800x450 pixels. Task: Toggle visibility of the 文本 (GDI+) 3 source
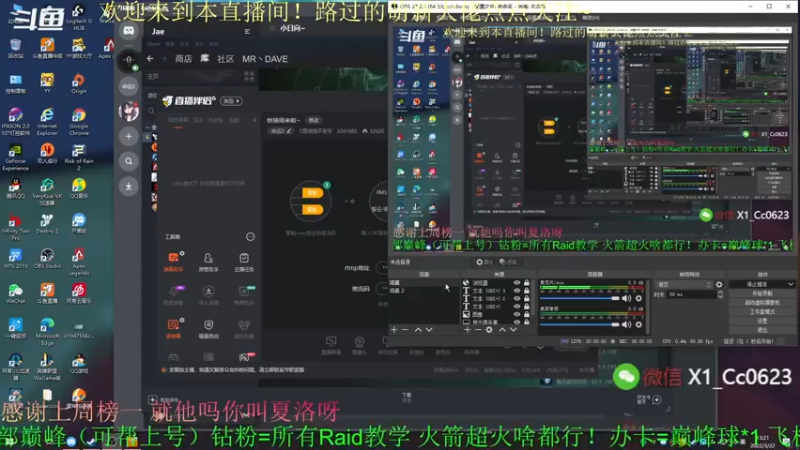[x=517, y=290]
